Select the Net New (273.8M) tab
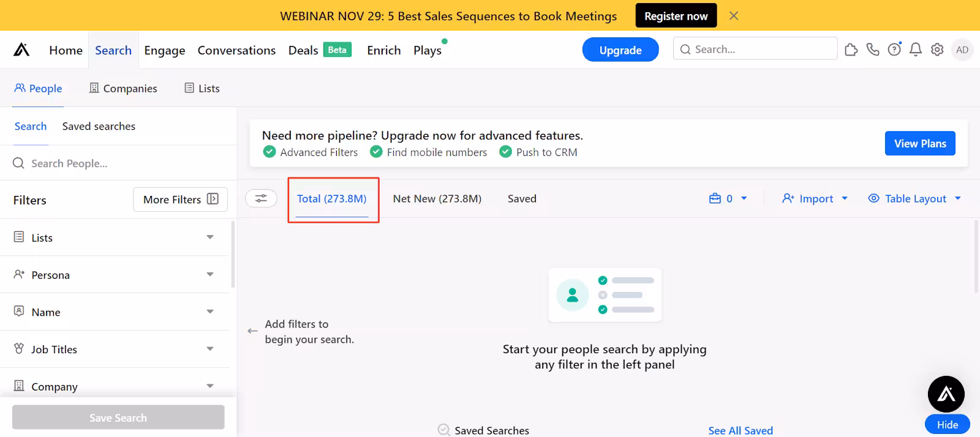 tap(437, 198)
